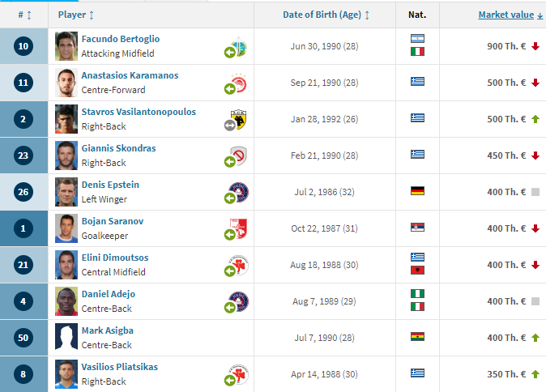Click the Ghana flag in Mark Asigba's row
Screen dimensions: 546x392
tap(417, 337)
